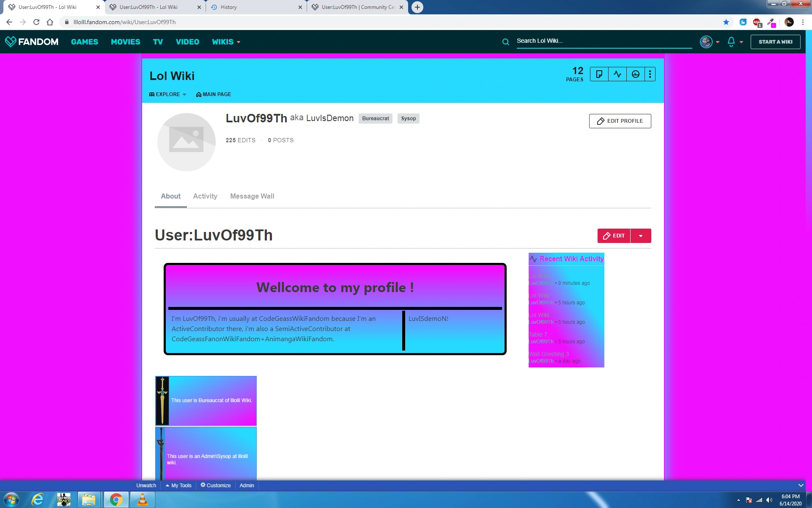This screenshot has width=812, height=508.
Task: Open the wiki admin dashboard icon
Action: 636,74
